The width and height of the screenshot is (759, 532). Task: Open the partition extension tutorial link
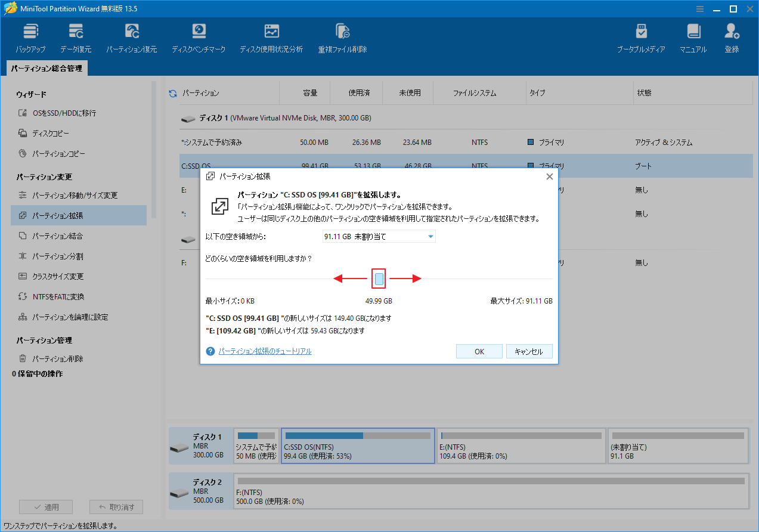265,351
